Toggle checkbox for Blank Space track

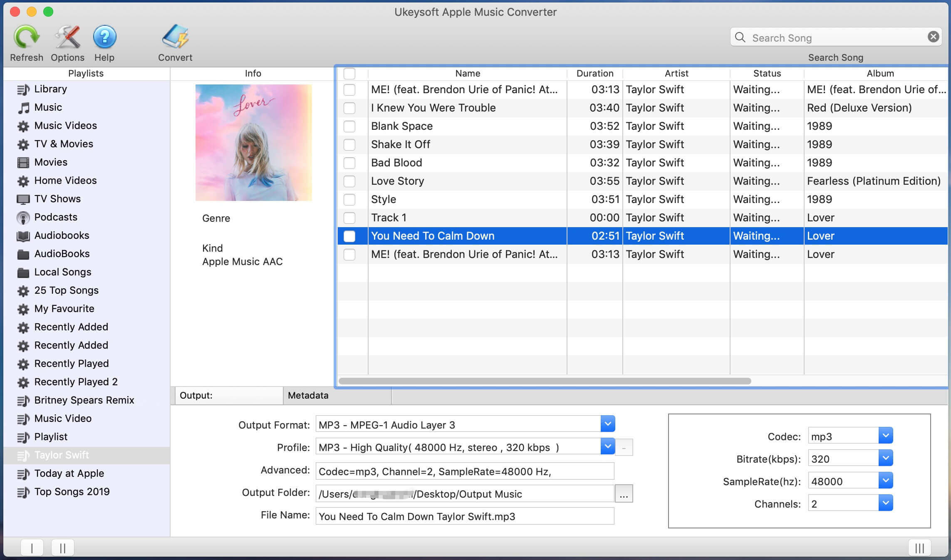pos(350,126)
